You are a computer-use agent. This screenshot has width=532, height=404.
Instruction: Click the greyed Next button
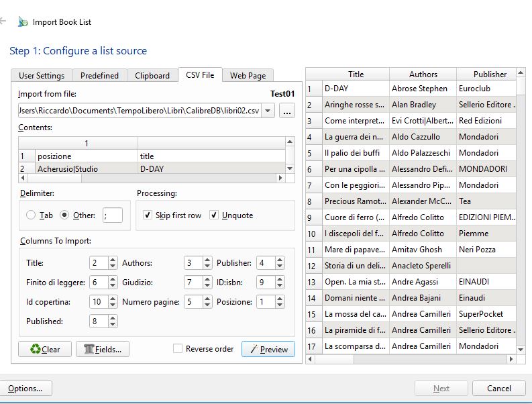(441, 389)
